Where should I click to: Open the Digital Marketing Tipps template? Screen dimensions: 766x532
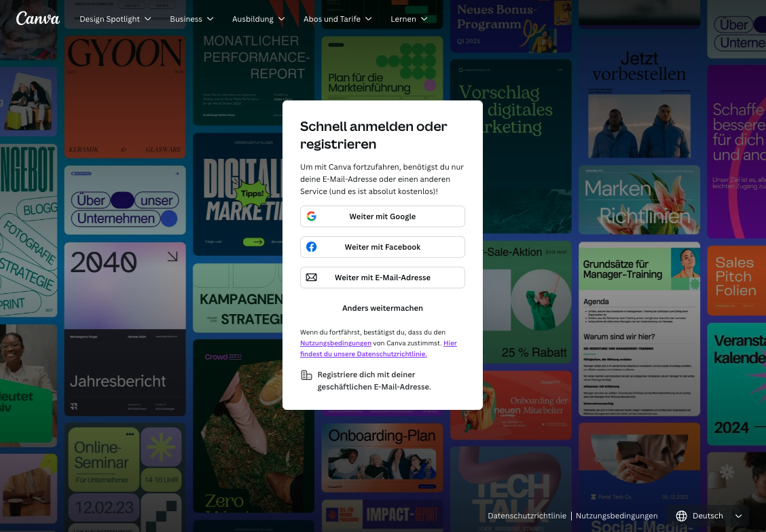pos(238,194)
